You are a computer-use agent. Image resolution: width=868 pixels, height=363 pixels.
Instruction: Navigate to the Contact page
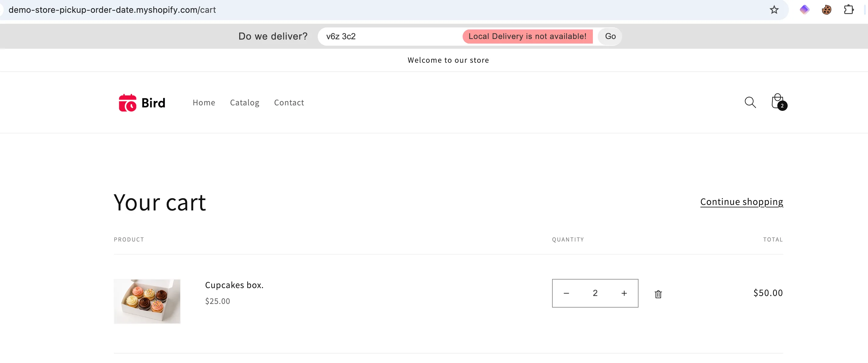click(x=289, y=102)
